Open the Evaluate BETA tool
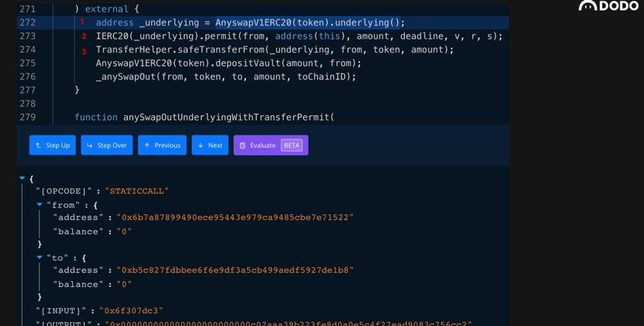Image resolution: width=644 pixels, height=326 pixels. tap(271, 145)
